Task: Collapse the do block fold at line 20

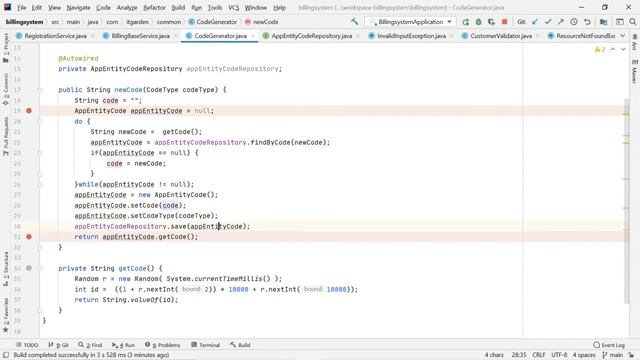Action: (40, 121)
